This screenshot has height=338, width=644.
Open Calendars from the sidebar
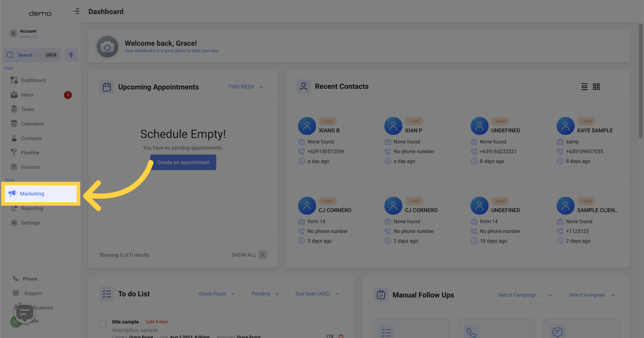click(x=32, y=124)
